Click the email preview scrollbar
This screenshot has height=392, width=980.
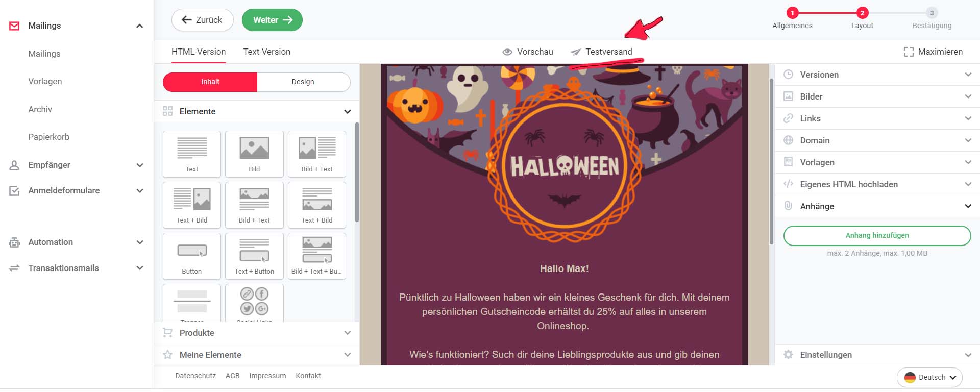(x=771, y=161)
